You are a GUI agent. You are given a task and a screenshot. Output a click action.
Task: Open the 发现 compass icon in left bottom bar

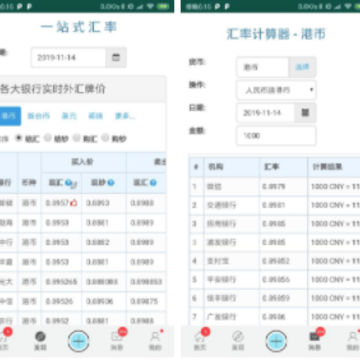40,337
